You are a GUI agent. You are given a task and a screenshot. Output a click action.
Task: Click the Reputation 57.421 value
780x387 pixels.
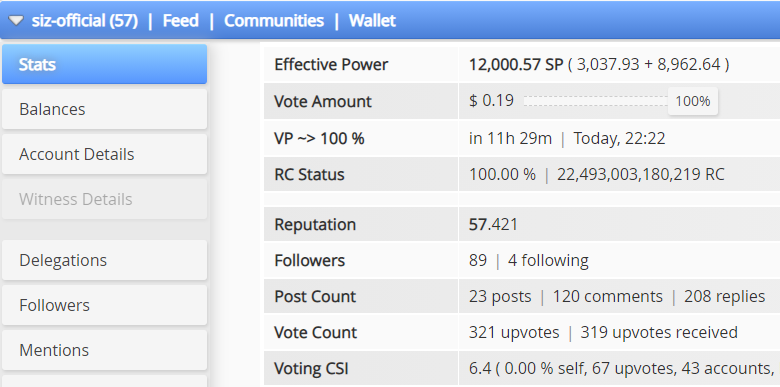[x=493, y=224]
